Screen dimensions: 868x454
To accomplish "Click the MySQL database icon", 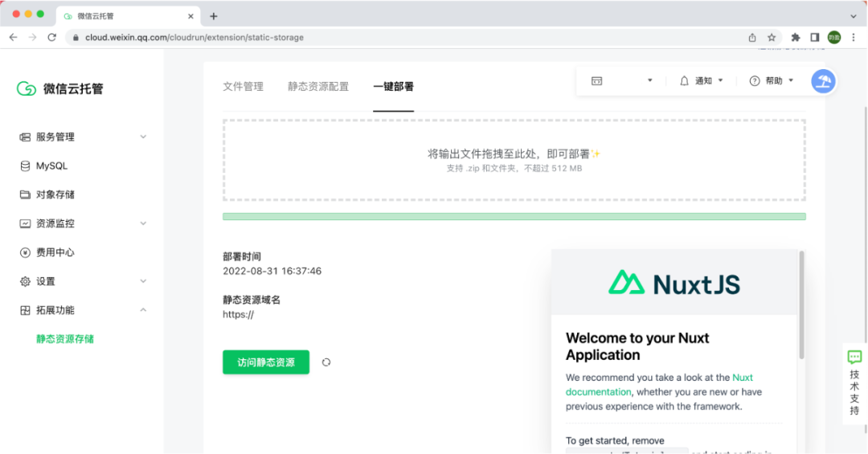I will (x=25, y=166).
